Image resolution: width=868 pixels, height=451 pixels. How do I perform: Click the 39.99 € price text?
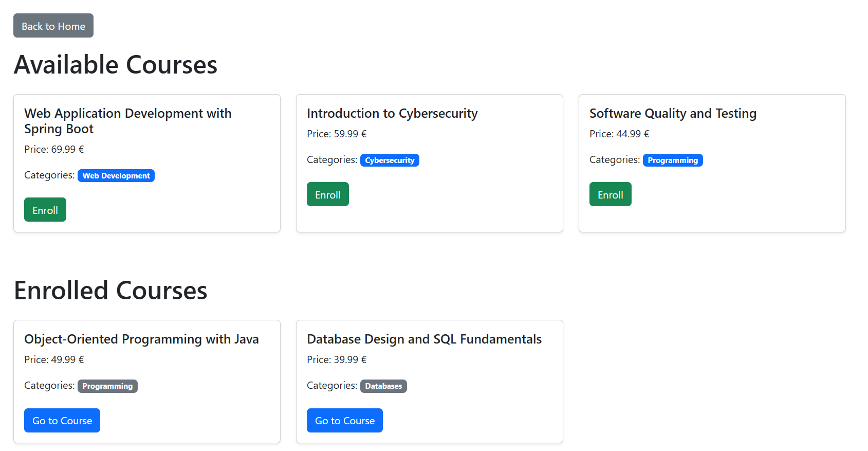[x=349, y=359]
